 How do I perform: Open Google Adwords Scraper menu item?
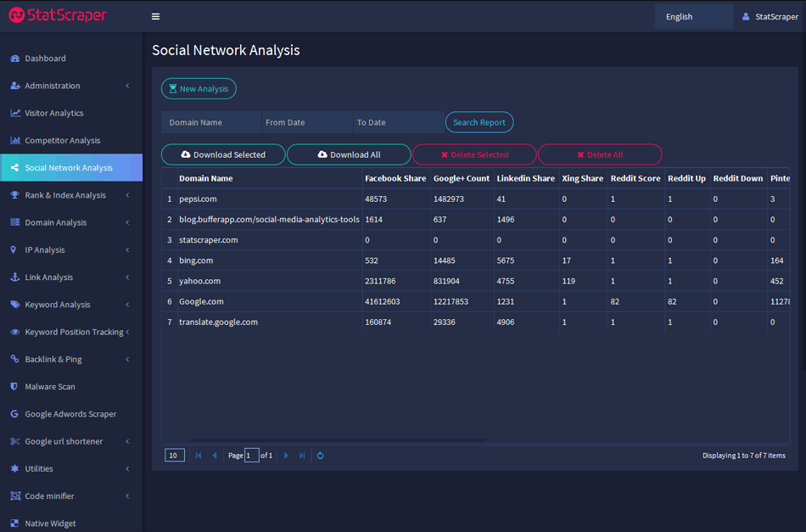tap(71, 414)
